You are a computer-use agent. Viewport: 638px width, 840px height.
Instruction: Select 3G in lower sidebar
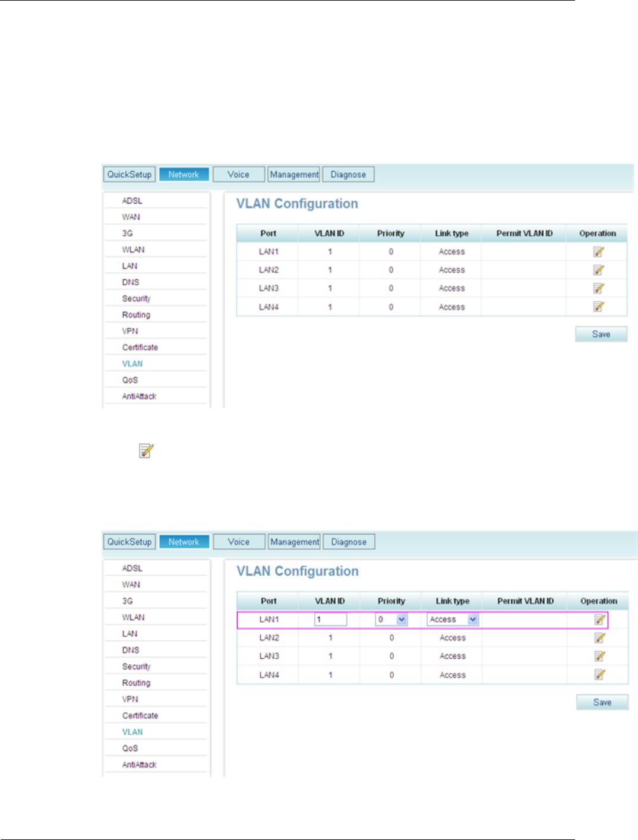(x=128, y=601)
